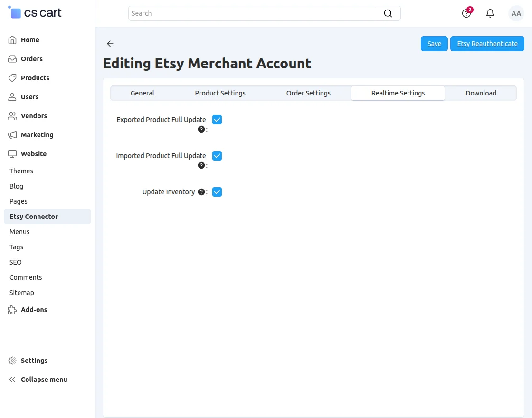This screenshot has width=532, height=418.
Task: Open help center icon with badge
Action: click(467, 13)
